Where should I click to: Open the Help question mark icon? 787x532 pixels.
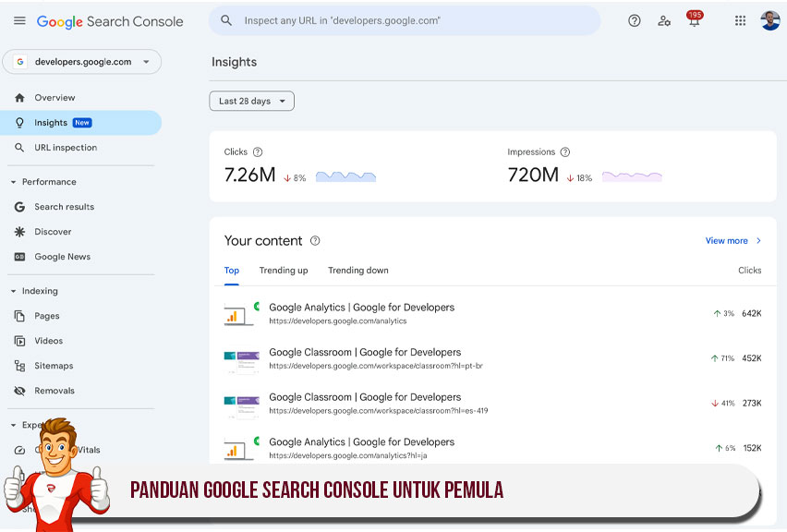pyautogui.click(x=635, y=20)
